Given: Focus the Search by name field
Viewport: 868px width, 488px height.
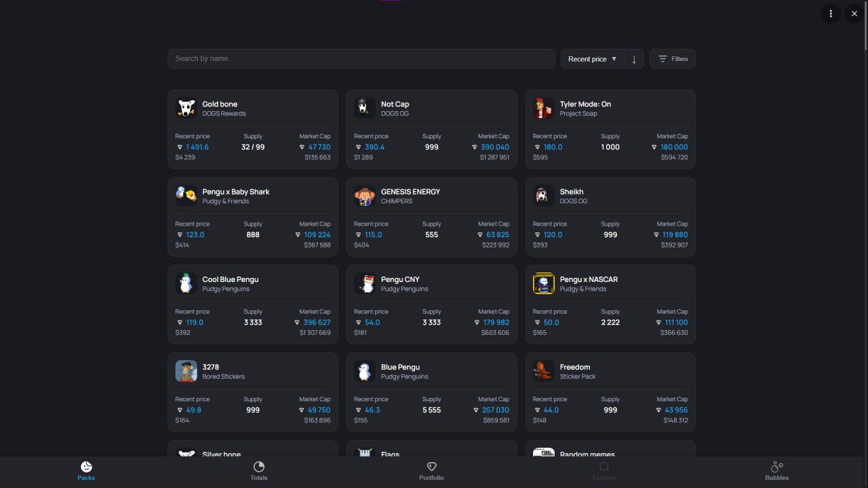Looking at the screenshot, I should point(361,59).
